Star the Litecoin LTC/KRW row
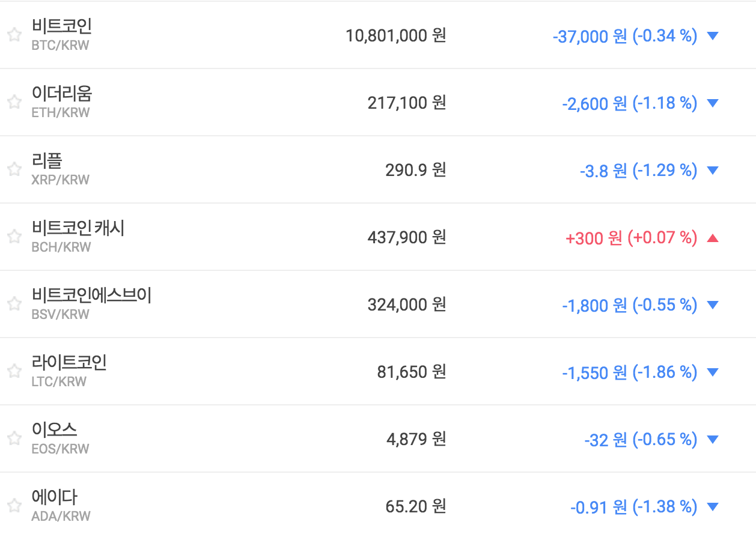This screenshot has width=756, height=537. (14, 371)
